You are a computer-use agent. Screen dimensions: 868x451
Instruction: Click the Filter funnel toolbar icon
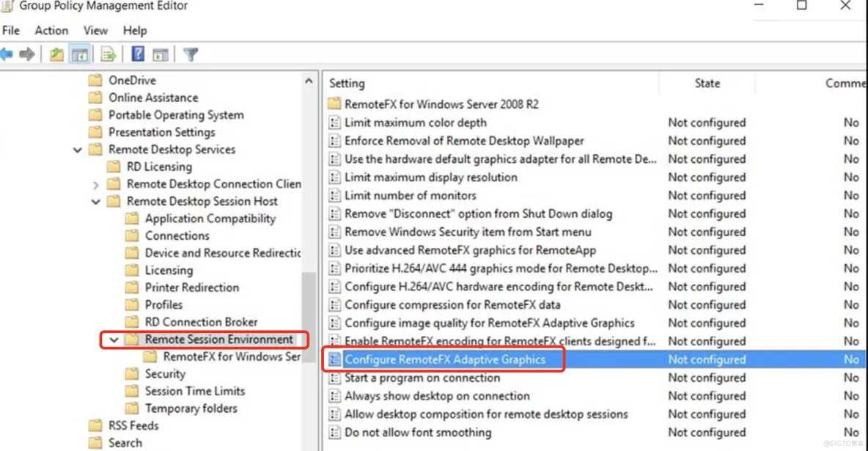(x=191, y=54)
